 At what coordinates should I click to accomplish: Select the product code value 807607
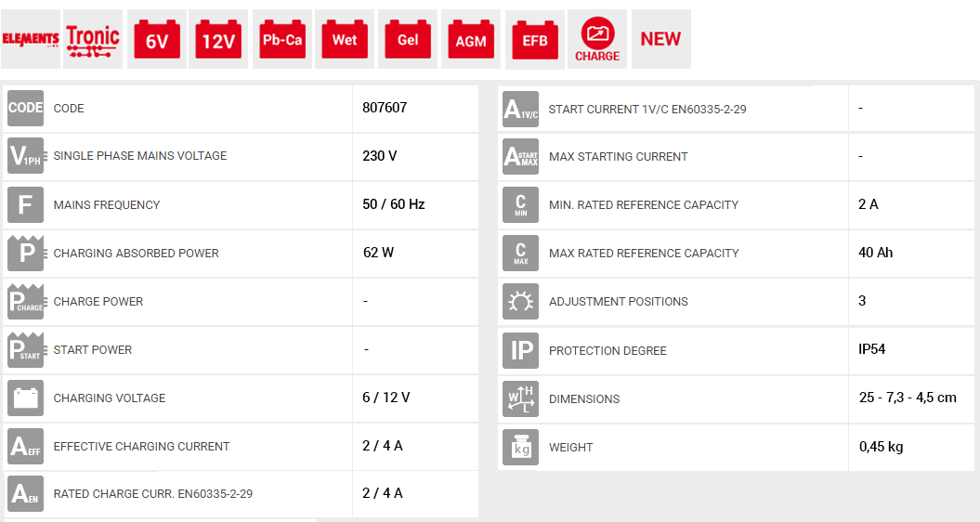click(x=385, y=108)
